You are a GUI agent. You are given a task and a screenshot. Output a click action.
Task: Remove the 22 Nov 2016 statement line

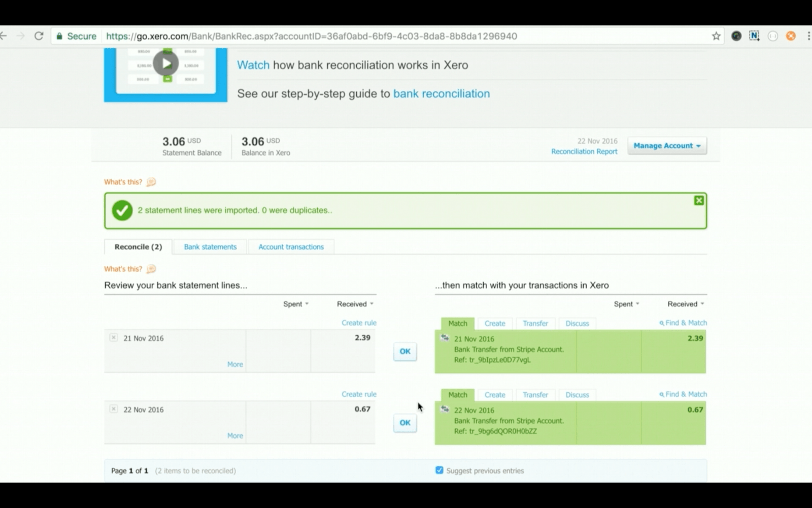click(x=114, y=409)
